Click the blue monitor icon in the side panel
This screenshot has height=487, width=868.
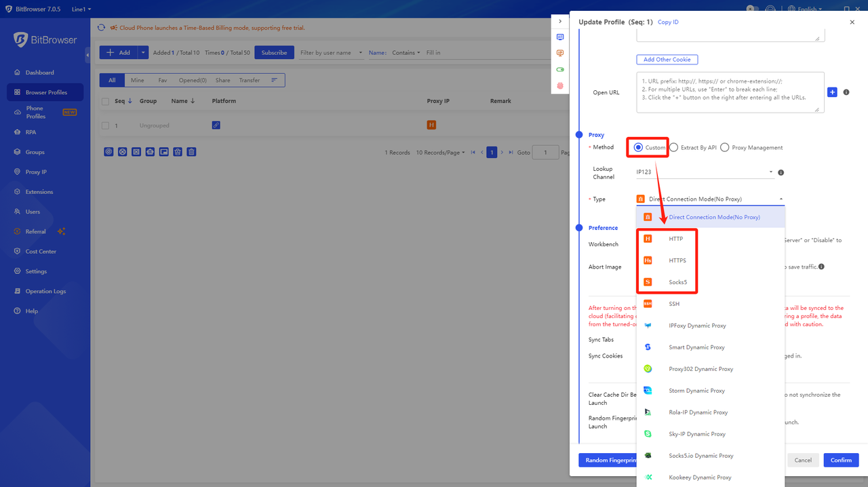click(559, 37)
